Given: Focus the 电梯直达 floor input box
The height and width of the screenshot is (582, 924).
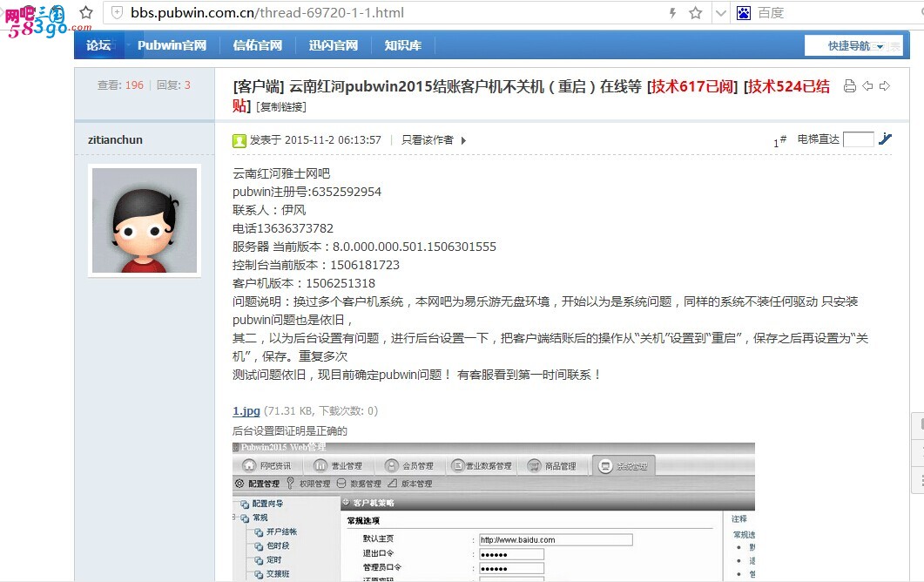Looking at the screenshot, I should click(x=858, y=139).
